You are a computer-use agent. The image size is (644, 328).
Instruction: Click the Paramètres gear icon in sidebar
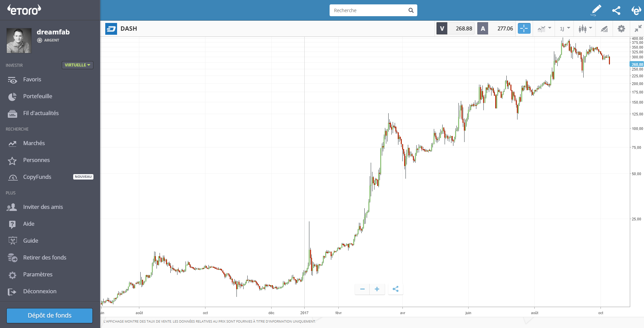point(12,275)
